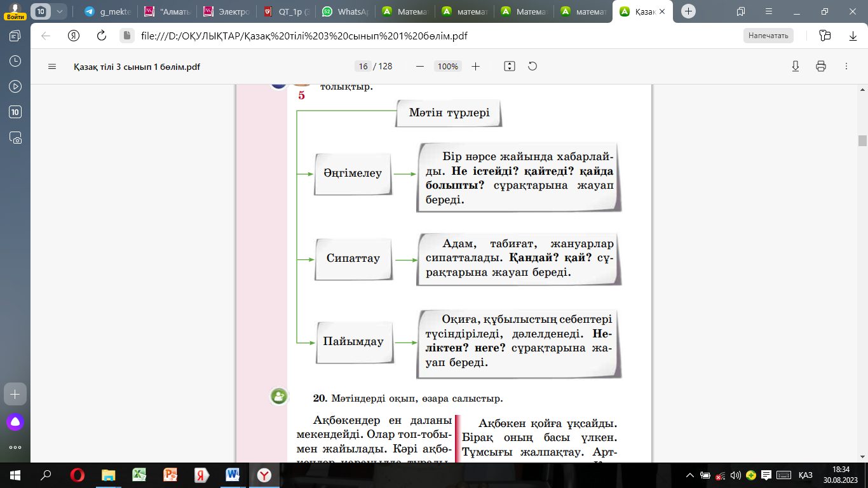Image resolution: width=868 pixels, height=488 pixels.
Task: Click the Әңгімелеу box in the diagram
Action: point(353,173)
